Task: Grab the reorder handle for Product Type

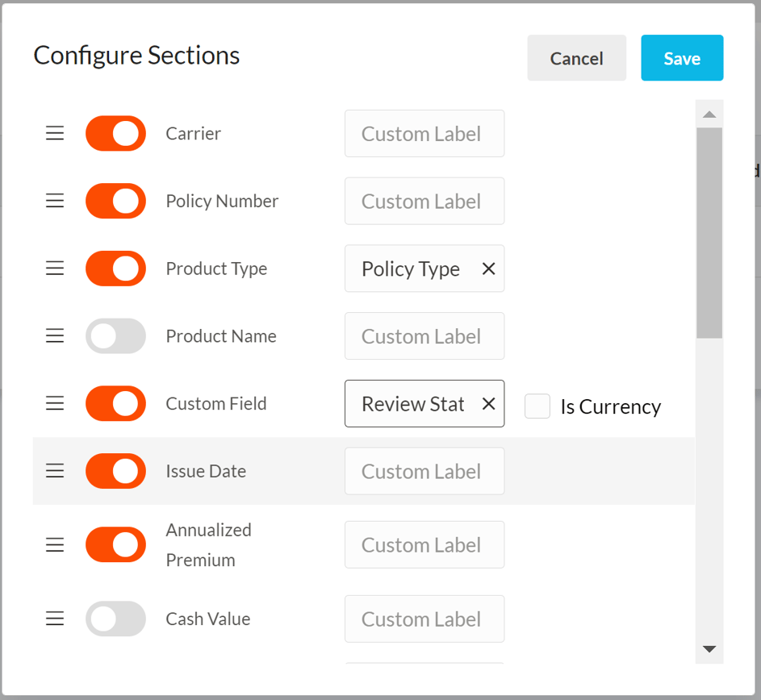Action: pos(54,269)
